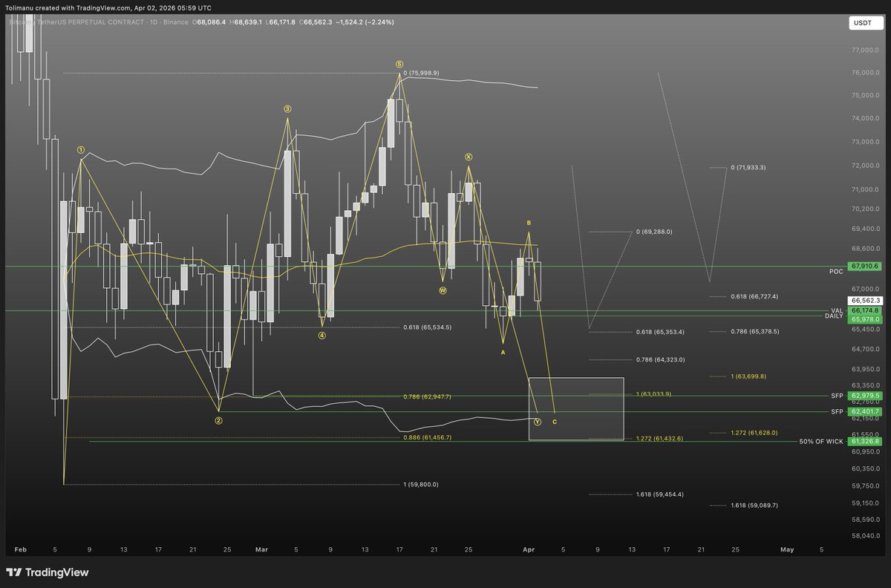
Task: Click the circled Y wave label
Action: coord(538,422)
